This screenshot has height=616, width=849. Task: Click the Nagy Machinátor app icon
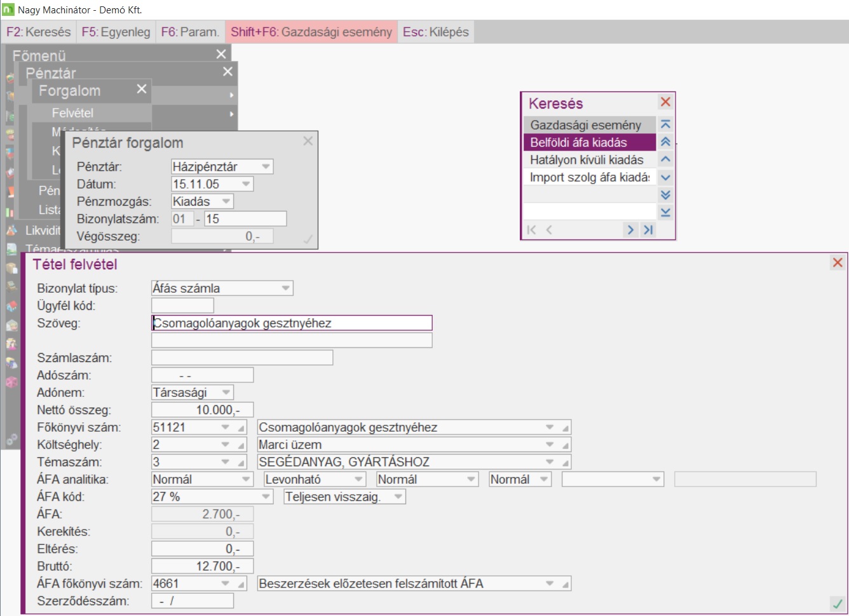[x=8, y=10]
